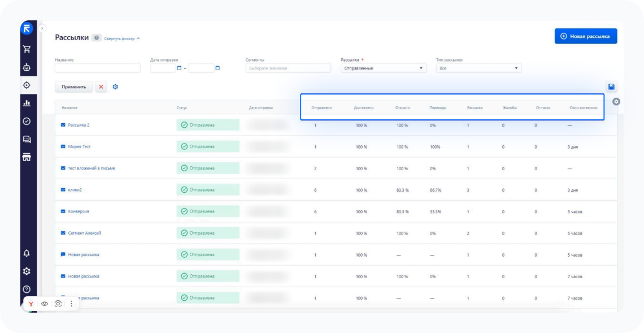Open the Сегменты select field
Viewport: 644px width, 333px height.
click(288, 68)
